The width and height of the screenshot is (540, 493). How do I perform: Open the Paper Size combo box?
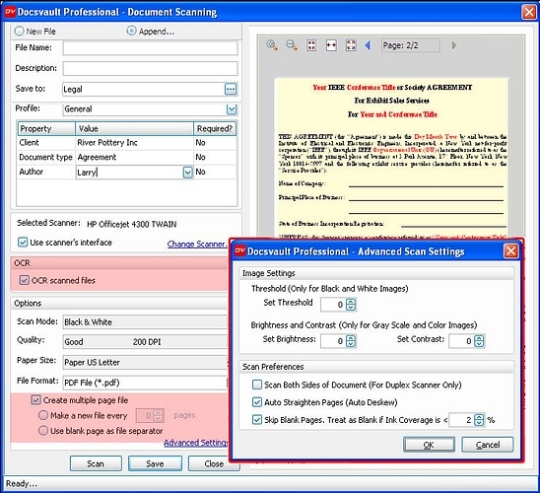(x=145, y=362)
